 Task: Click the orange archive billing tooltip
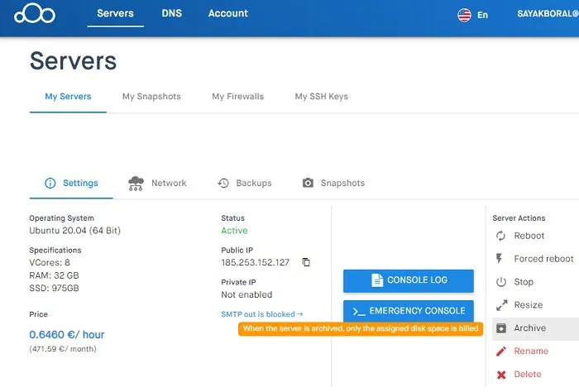pyautogui.click(x=361, y=328)
